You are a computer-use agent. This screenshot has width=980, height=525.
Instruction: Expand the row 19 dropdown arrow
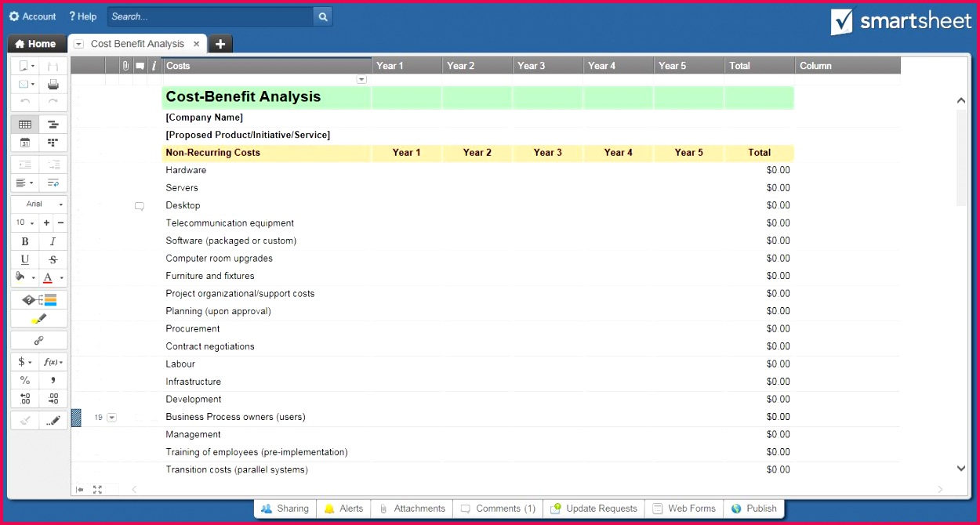[x=111, y=418]
